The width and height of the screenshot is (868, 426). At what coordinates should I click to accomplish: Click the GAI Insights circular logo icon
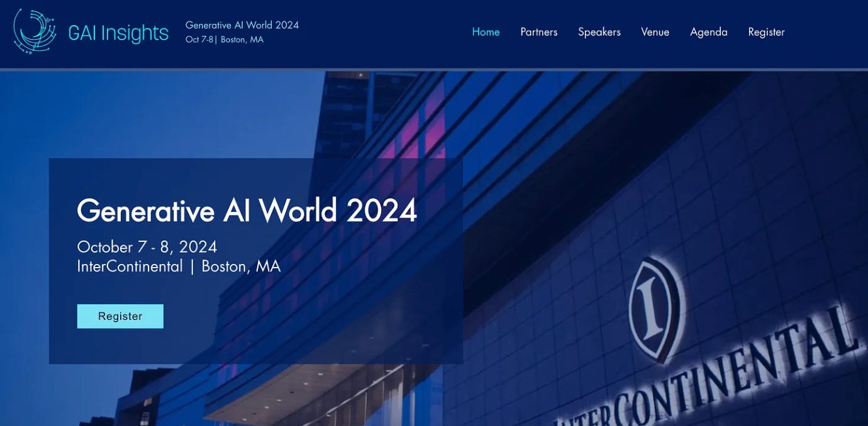pos(35,31)
